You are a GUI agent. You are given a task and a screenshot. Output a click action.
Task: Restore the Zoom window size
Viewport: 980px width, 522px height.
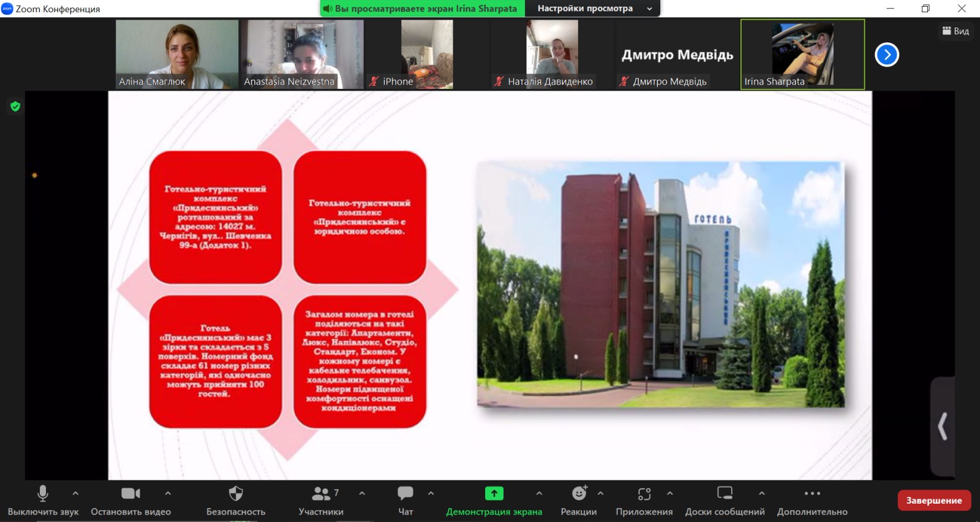pyautogui.click(x=925, y=9)
